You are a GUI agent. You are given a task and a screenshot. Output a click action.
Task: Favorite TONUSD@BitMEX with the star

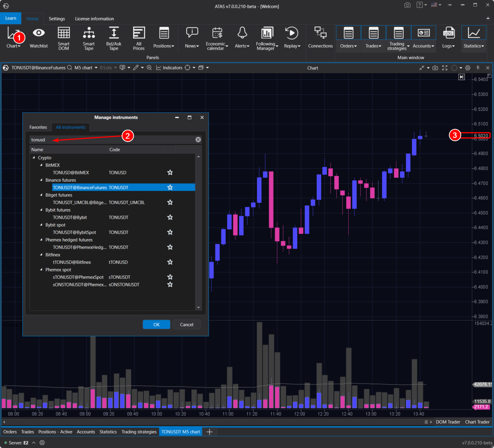(170, 172)
